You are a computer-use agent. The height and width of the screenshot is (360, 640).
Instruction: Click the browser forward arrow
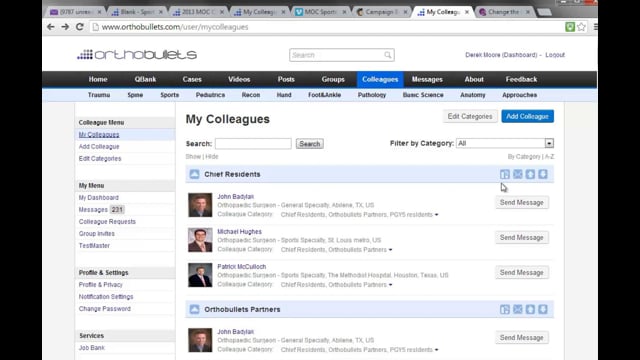[x=65, y=27]
